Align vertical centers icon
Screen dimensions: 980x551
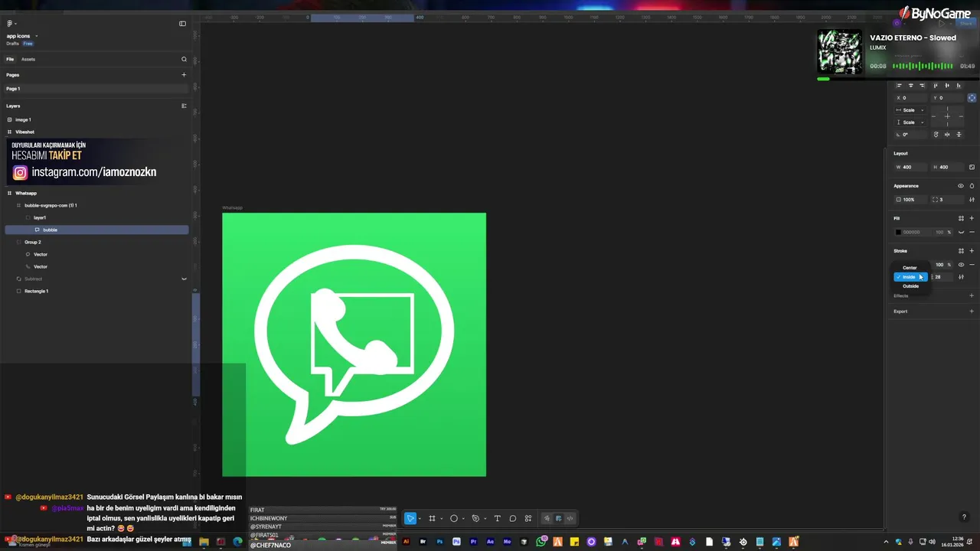[x=947, y=85]
